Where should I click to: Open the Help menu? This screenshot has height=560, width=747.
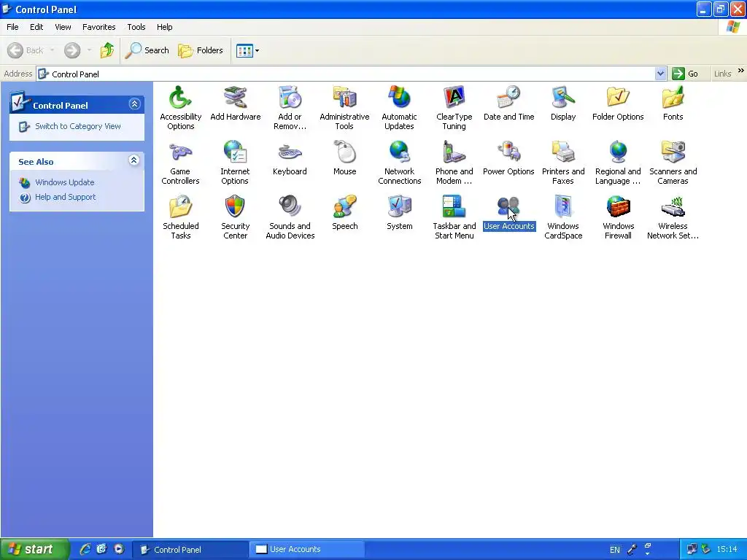click(164, 27)
